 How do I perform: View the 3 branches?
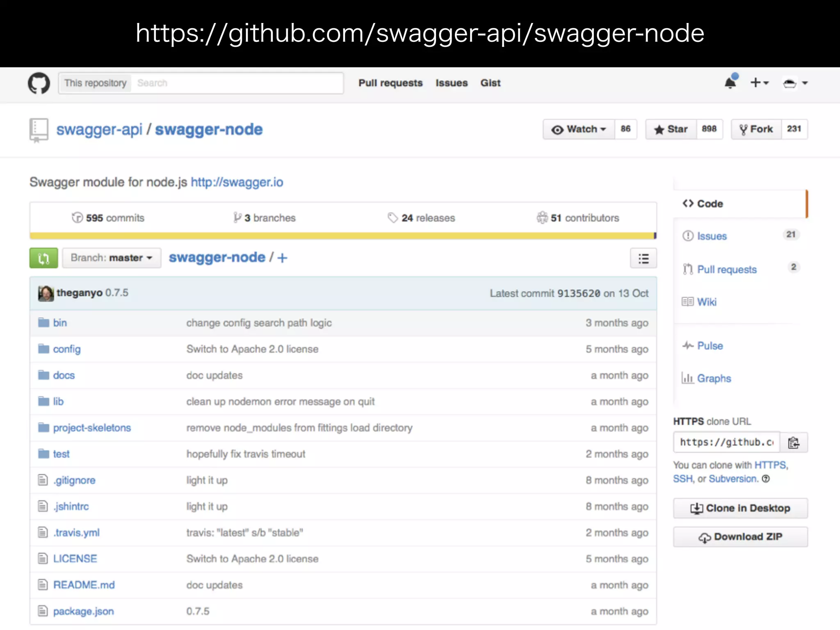[265, 218]
